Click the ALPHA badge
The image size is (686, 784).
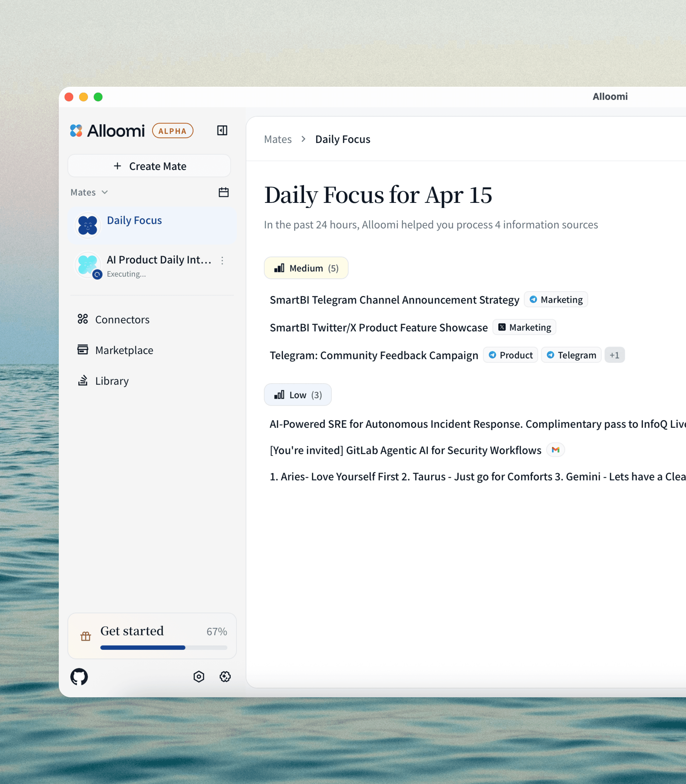(173, 131)
